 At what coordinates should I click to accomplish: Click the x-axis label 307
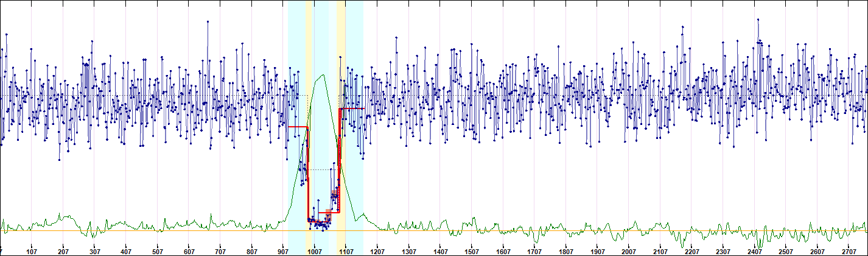[95, 251]
